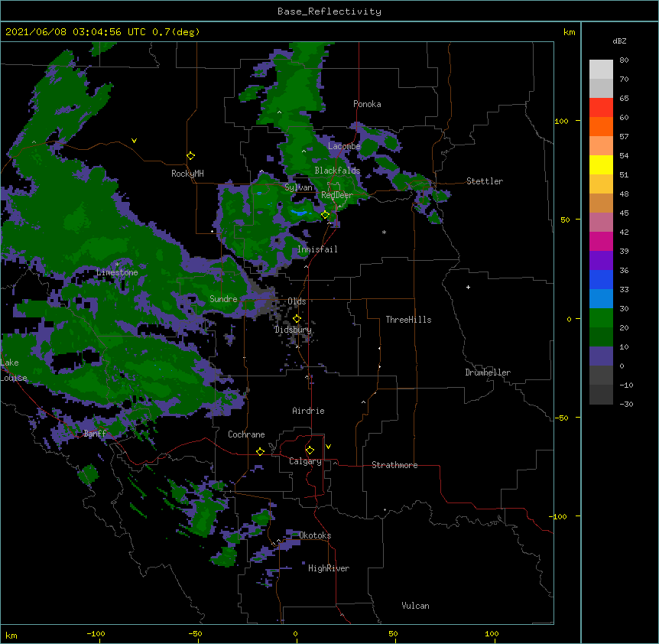This screenshot has height=644, width=659.
Task: Click the Airdrie city label
Action: pyautogui.click(x=308, y=411)
